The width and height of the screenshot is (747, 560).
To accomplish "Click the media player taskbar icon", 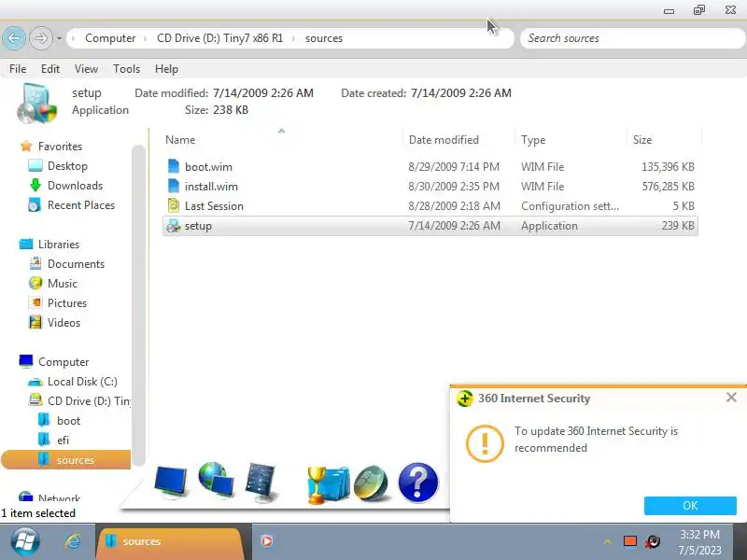I will pyautogui.click(x=267, y=540).
